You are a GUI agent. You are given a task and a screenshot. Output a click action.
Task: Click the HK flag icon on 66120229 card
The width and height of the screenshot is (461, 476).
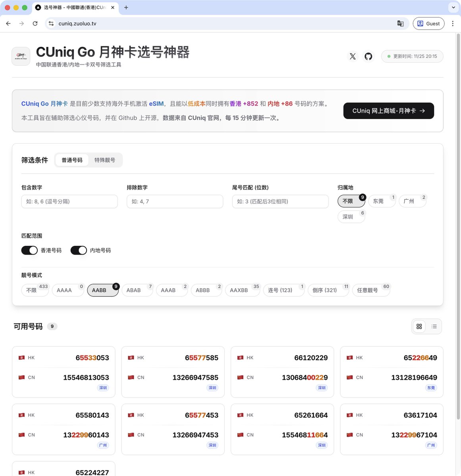240,357
